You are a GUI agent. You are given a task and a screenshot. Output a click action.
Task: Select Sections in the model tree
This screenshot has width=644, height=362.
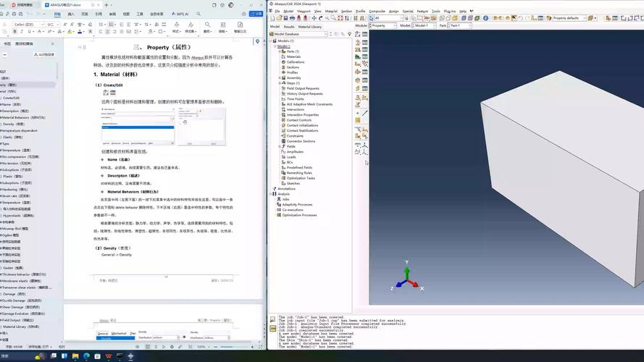click(293, 67)
